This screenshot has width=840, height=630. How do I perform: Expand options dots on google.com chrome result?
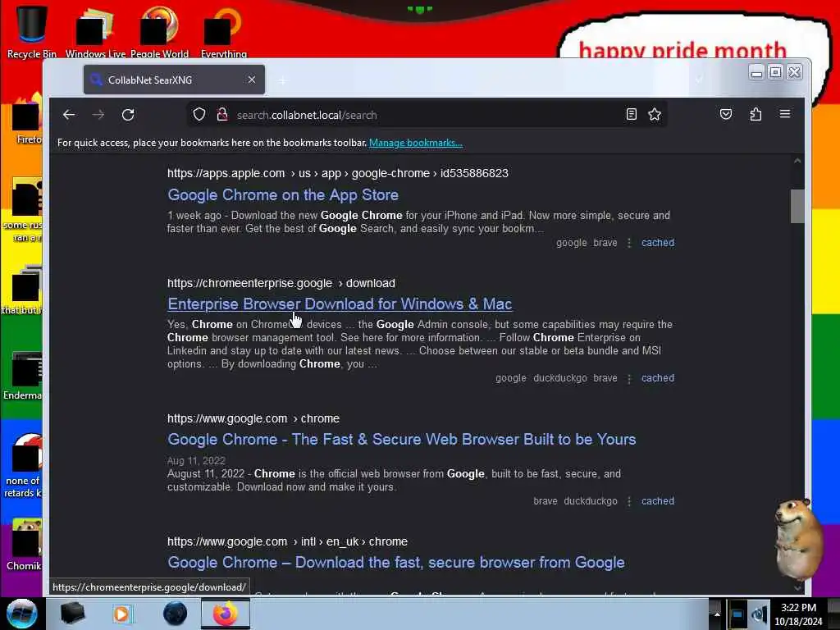coord(629,502)
